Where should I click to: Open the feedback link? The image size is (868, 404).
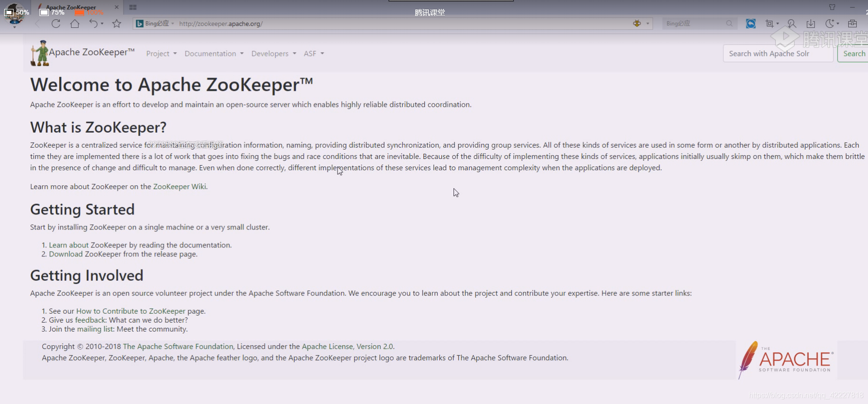tap(90, 320)
